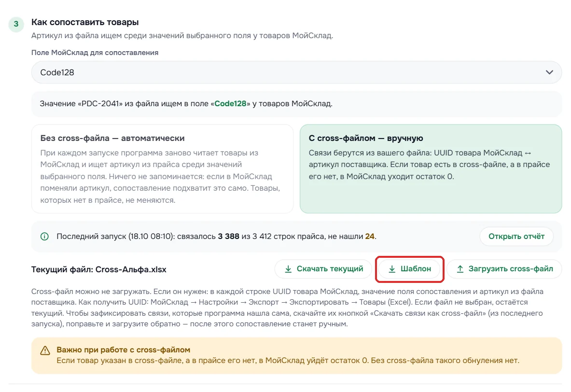Click the orange '24' not-found count
The image size is (571, 392).
pos(370,237)
